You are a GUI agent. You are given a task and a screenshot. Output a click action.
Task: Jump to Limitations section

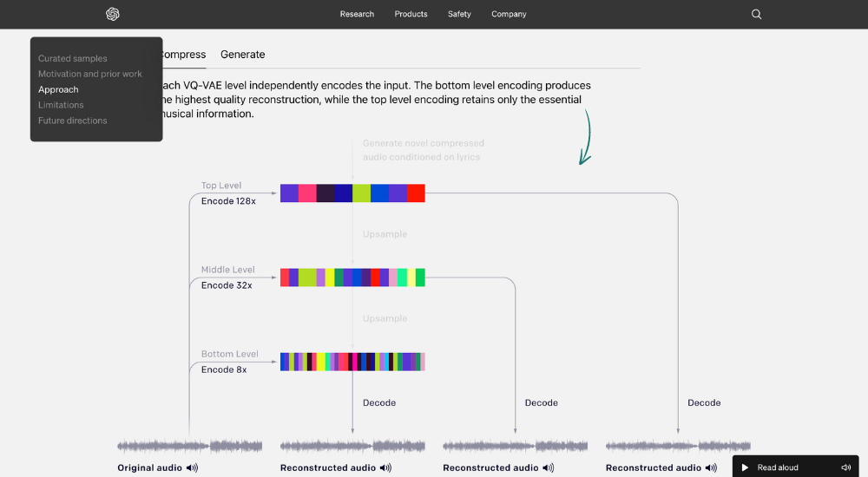(x=61, y=105)
